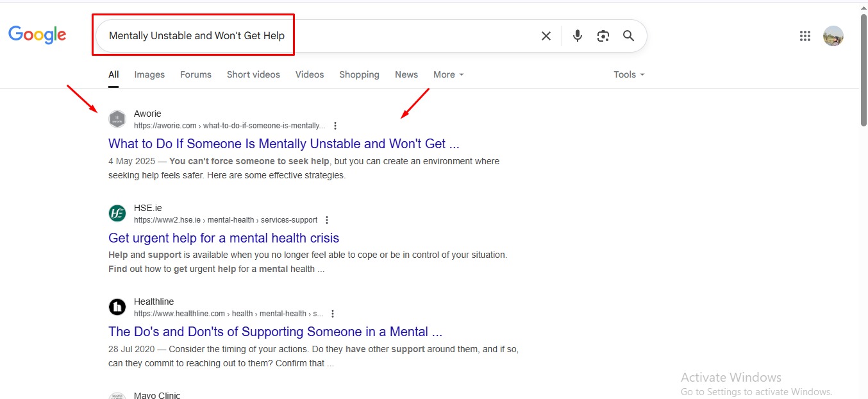Viewport: 868px width, 399px height.
Task: Open three-dot options for Aworie result
Action: click(335, 126)
